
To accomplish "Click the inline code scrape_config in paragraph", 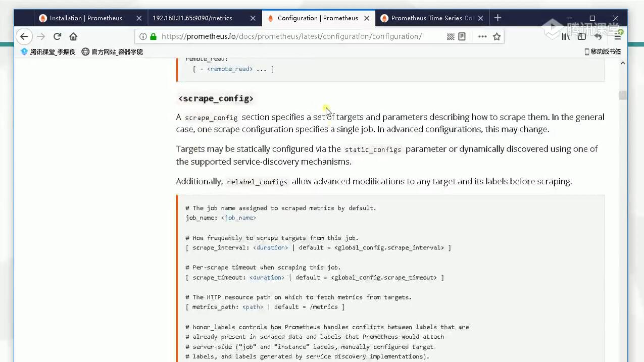I will [x=211, y=118].
